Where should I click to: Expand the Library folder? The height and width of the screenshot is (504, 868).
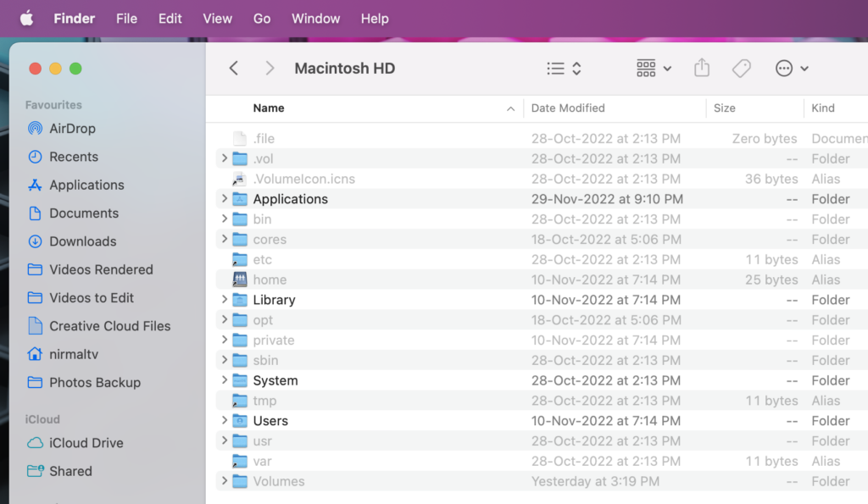[x=224, y=299]
